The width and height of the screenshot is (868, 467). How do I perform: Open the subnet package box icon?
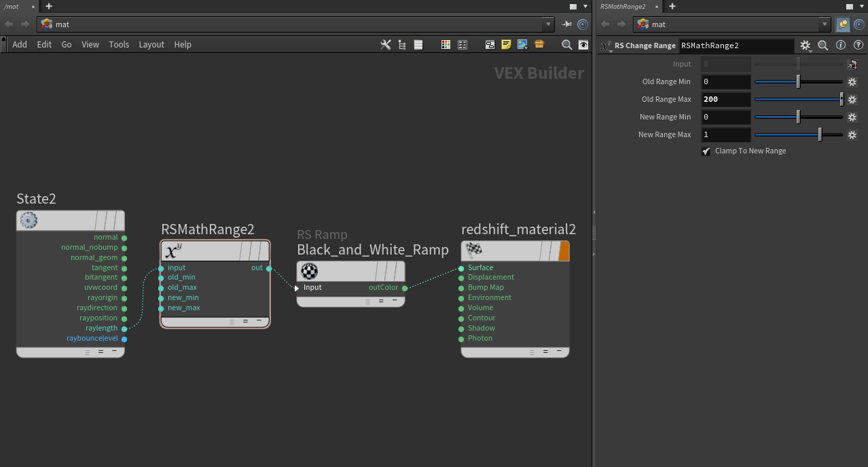tap(539, 45)
